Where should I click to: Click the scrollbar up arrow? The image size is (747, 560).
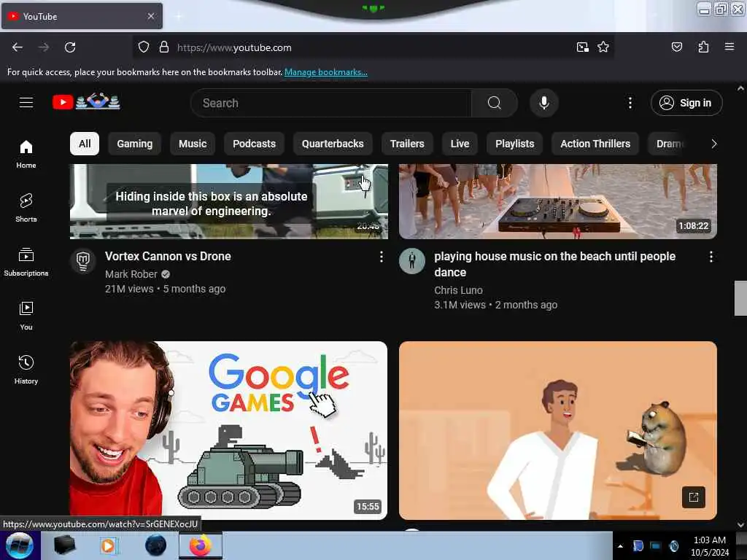click(x=740, y=88)
